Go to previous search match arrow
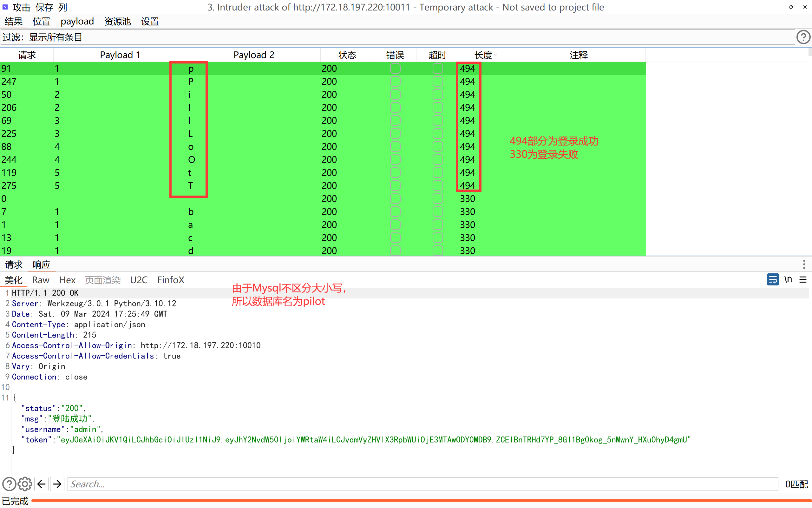The image size is (812, 508). [x=41, y=484]
